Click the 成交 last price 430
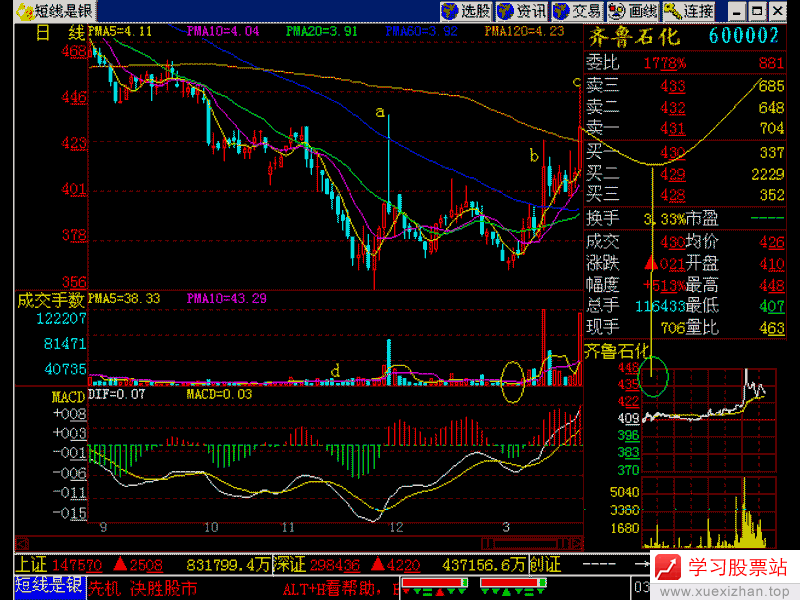Screen dimensions: 800x600 coord(673,241)
